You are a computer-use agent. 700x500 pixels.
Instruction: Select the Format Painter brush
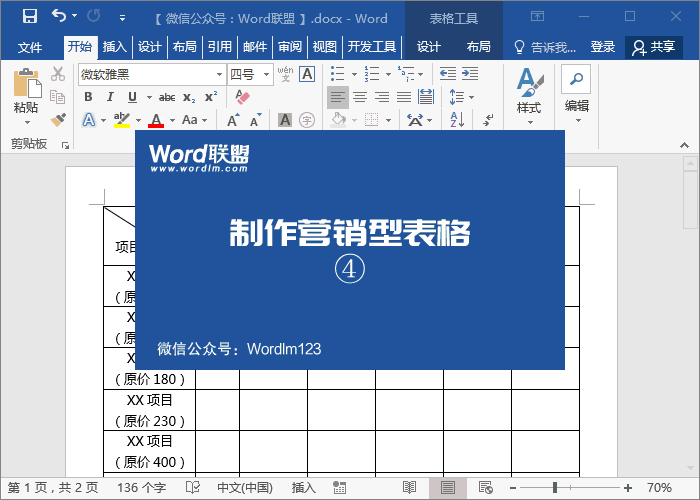[58, 120]
